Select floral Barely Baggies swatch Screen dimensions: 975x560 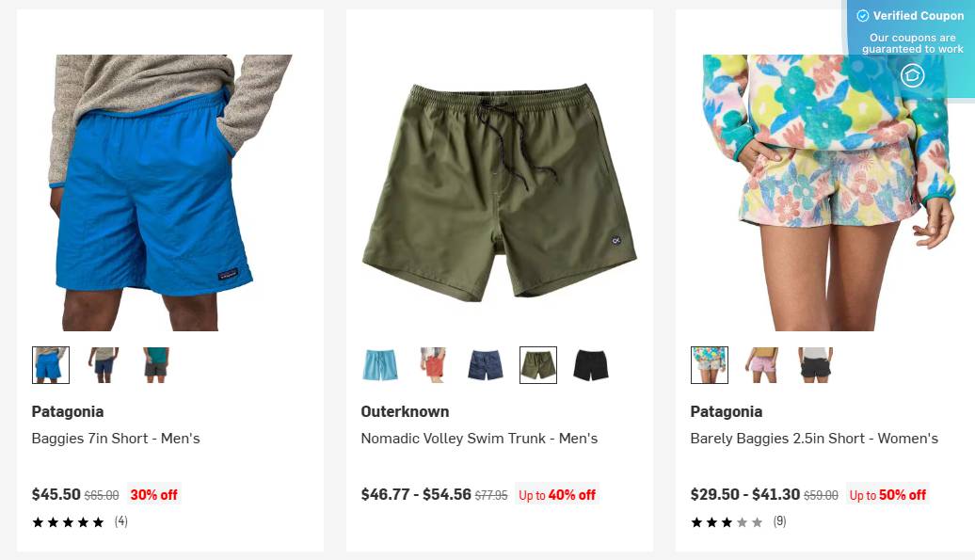(x=710, y=365)
